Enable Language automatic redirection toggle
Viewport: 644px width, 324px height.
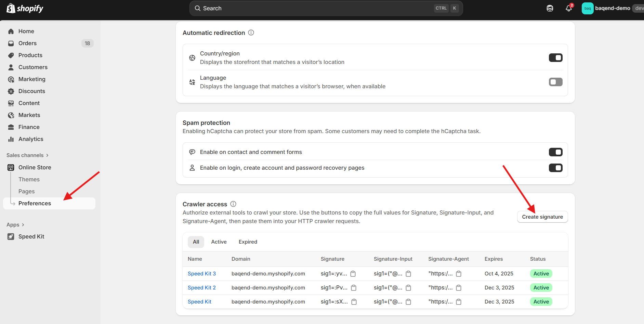click(555, 82)
